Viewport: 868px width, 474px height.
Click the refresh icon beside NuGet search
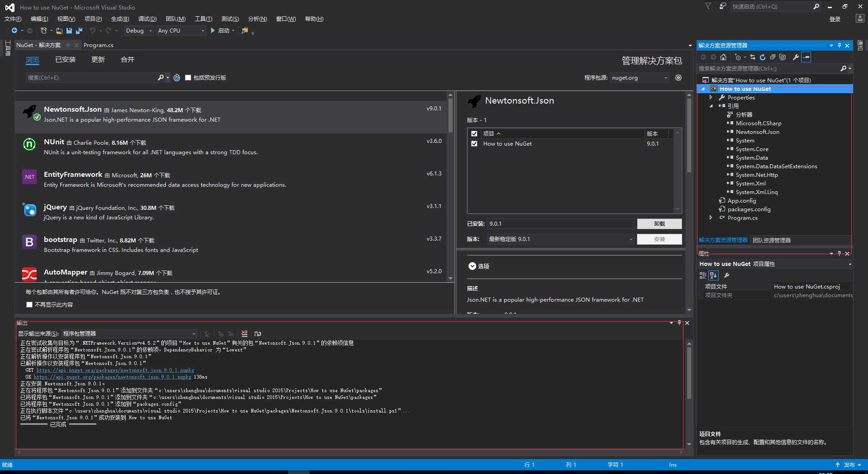177,78
